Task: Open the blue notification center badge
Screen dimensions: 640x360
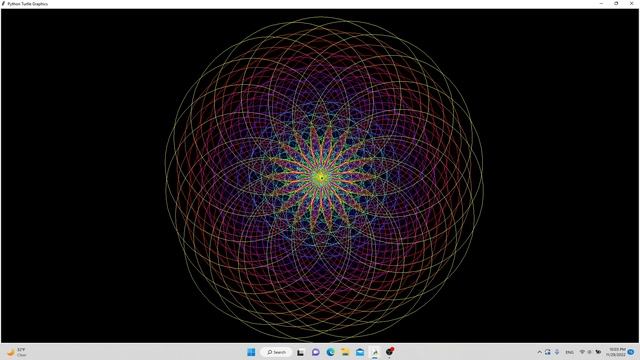Action: click(x=631, y=352)
